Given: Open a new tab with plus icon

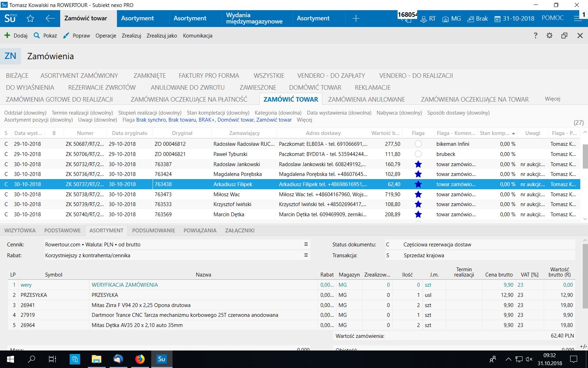Looking at the screenshot, I should pos(356,19).
